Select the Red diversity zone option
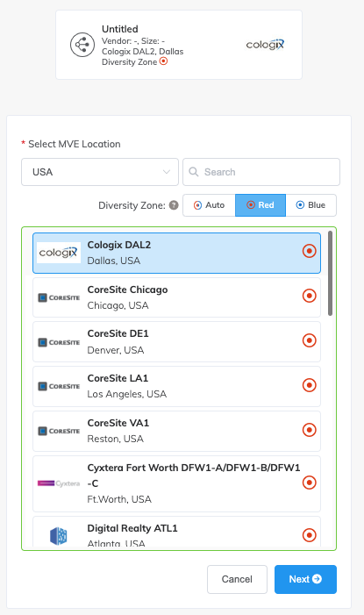This screenshot has height=615, width=364. click(x=261, y=205)
